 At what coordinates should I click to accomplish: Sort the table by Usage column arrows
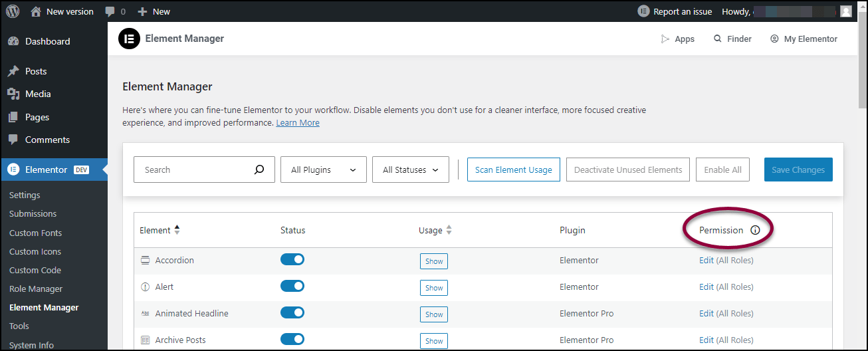coord(449,230)
